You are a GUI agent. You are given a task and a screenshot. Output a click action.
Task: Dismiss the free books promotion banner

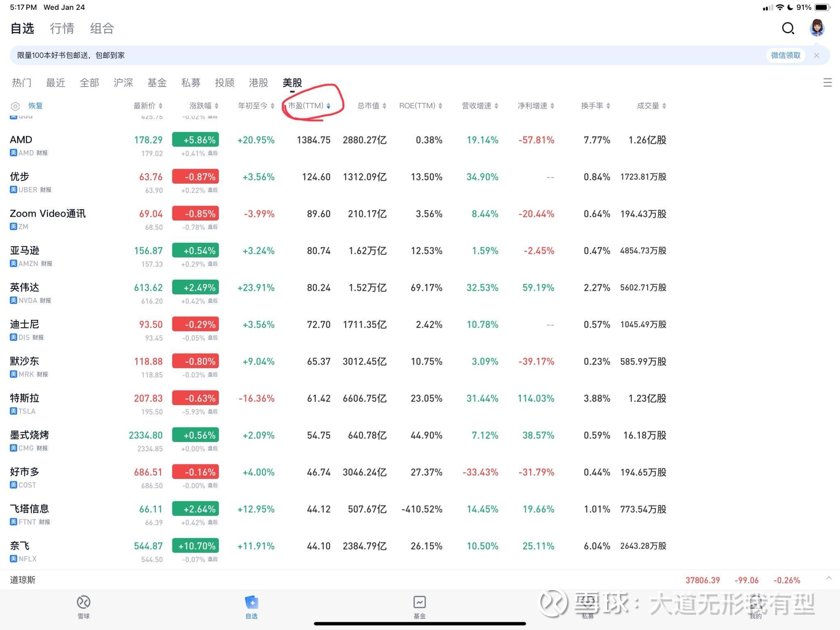(x=817, y=55)
